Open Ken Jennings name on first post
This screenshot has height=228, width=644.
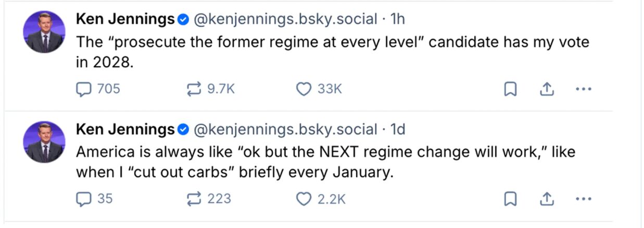coord(125,20)
